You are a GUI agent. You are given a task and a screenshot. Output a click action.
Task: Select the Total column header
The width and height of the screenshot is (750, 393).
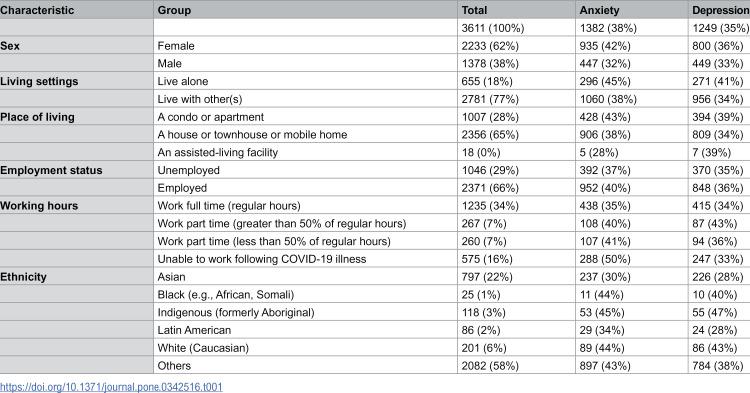coord(474,10)
